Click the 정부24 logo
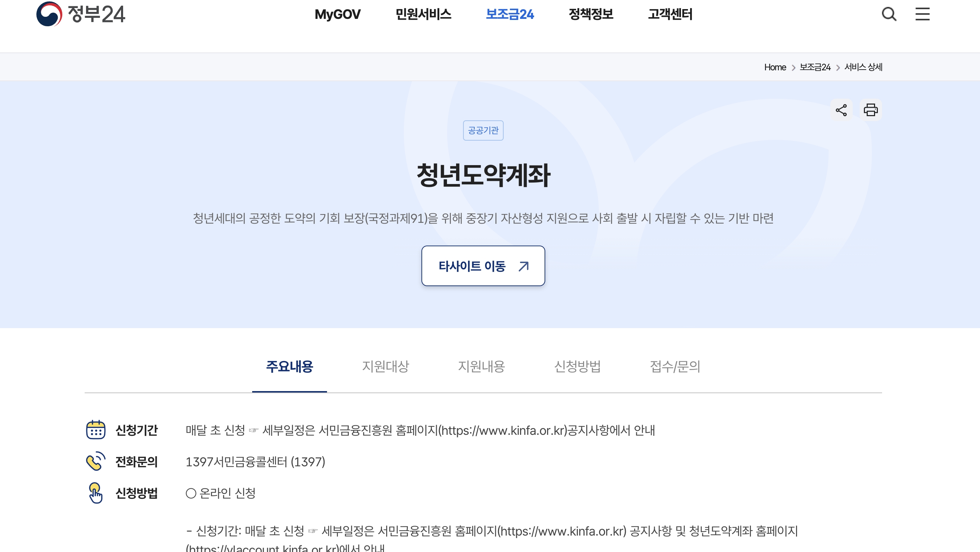Image resolution: width=980 pixels, height=552 pixels. [81, 14]
